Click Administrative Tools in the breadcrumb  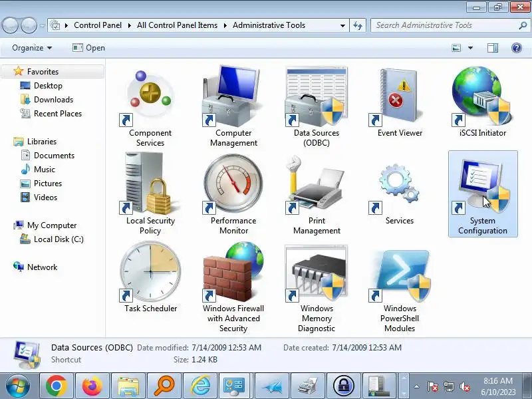(x=269, y=25)
